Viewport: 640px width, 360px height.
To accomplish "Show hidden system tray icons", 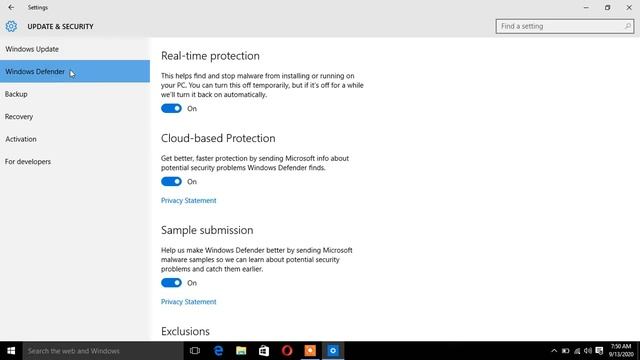I will pyautogui.click(x=554, y=351).
